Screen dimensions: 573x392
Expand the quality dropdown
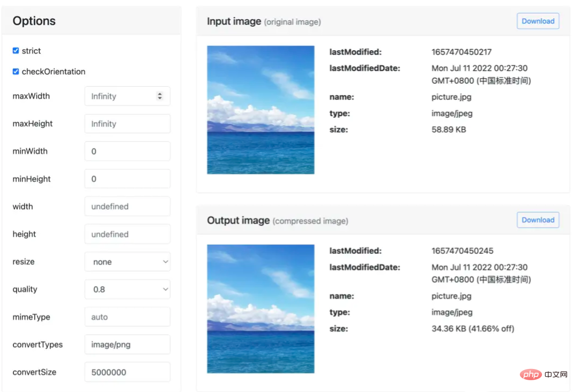click(127, 290)
